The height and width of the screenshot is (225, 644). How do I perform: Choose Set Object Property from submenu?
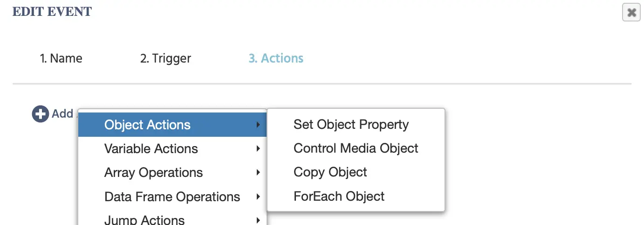[x=351, y=125]
